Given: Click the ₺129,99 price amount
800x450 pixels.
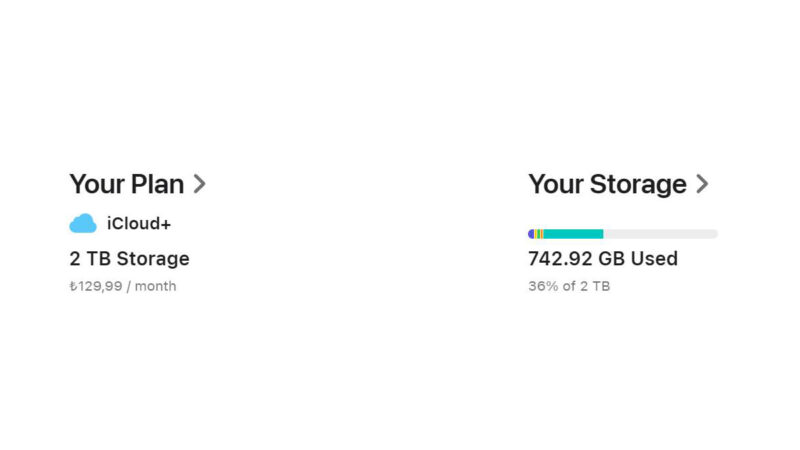Looking at the screenshot, I should click(96, 286).
